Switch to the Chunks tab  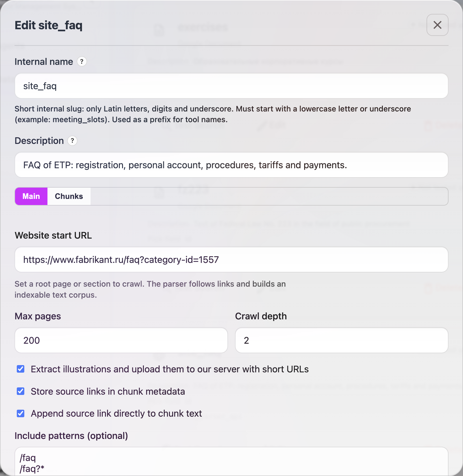pos(69,196)
